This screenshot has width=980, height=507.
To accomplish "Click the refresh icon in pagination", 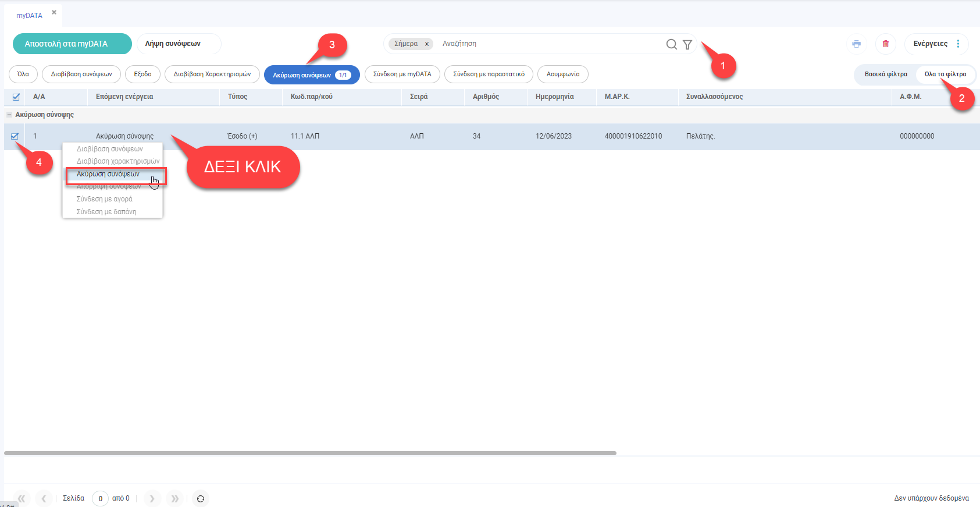I will (200, 499).
